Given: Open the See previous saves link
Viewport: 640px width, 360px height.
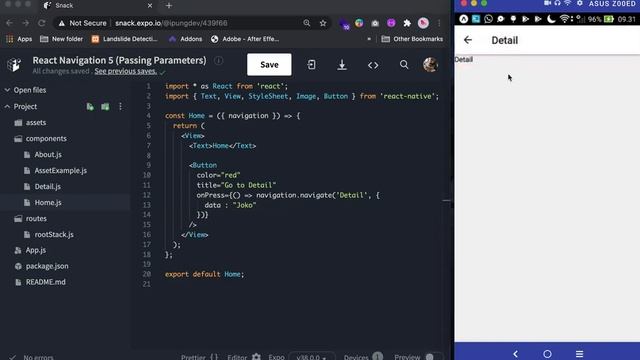Looking at the screenshot, I should pos(125,71).
